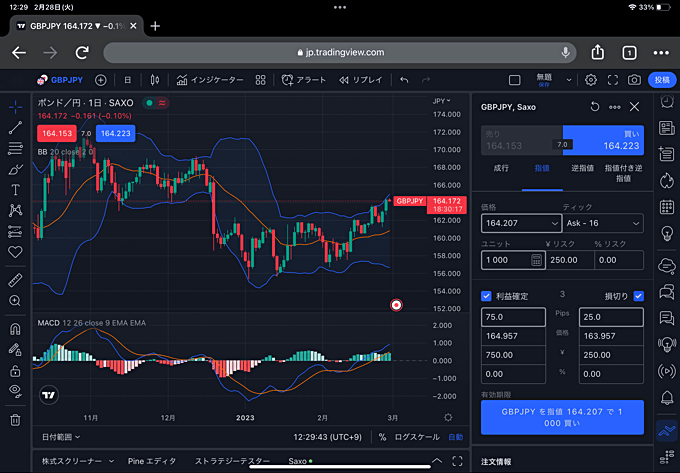
Task: Open the alerts clock icon in right sidebar
Action: point(667,101)
